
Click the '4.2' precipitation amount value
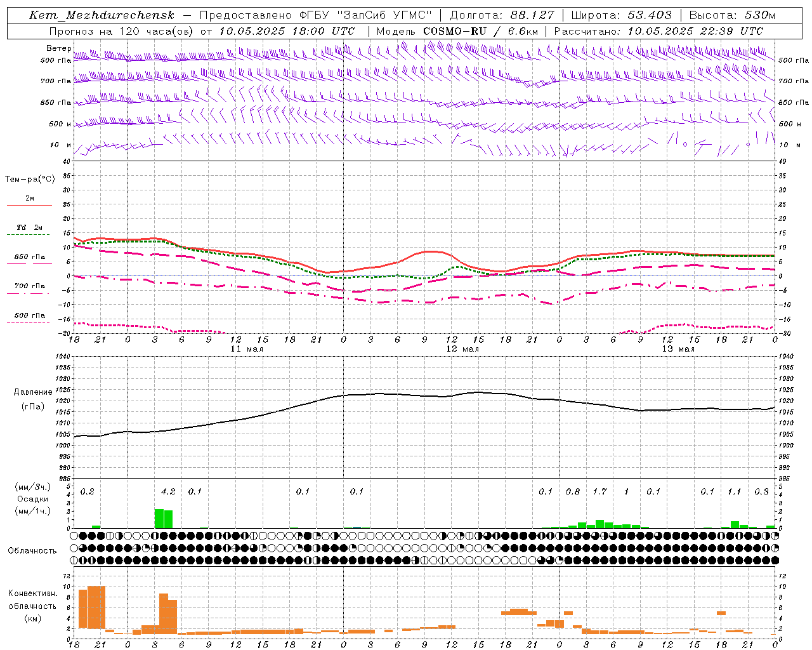pyautogui.click(x=168, y=492)
